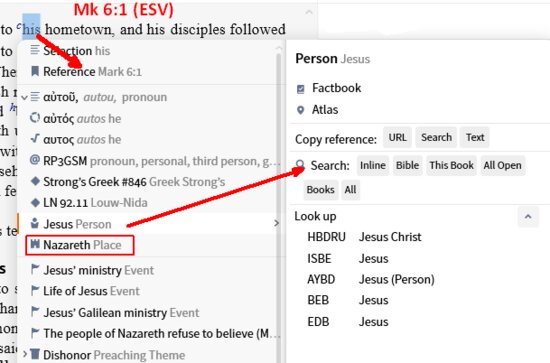
Task: Click highlighted word his in verse
Action: coord(32,29)
